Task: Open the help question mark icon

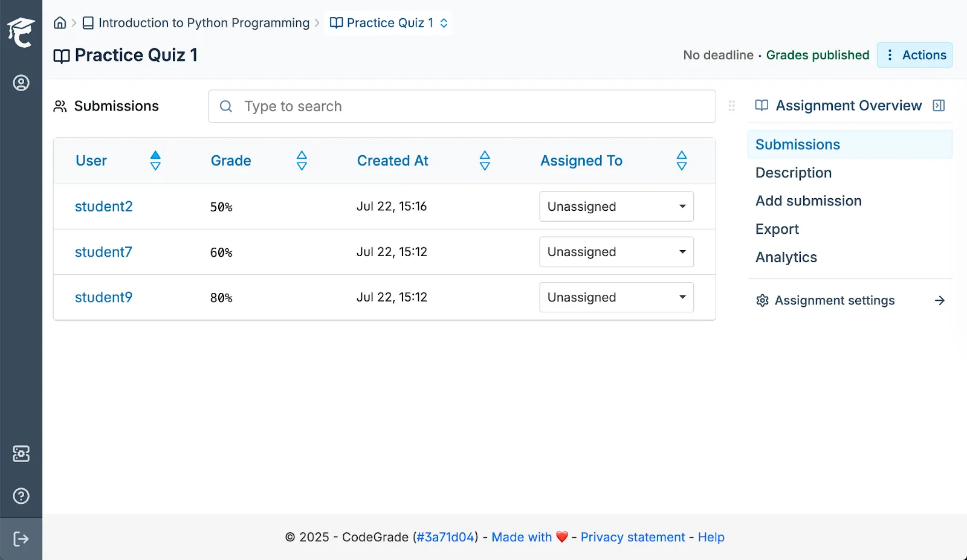Action: point(21,496)
